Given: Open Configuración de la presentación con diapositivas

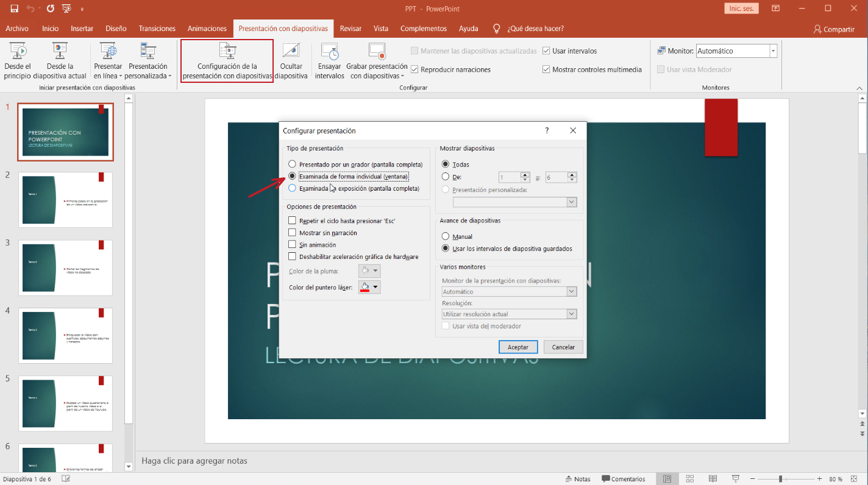Looking at the screenshot, I should pos(227,62).
